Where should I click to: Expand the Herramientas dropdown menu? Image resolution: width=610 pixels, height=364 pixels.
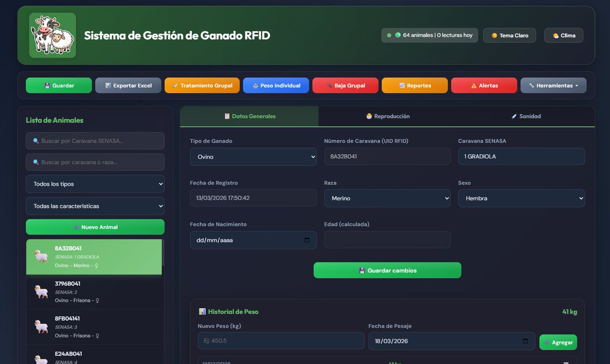tap(554, 85)
